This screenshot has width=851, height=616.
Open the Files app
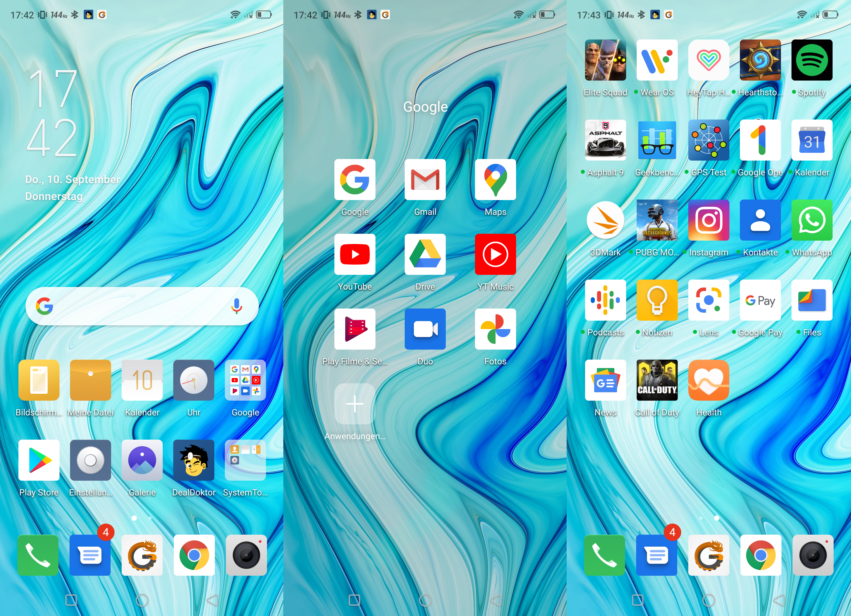pyautogui.click(x=812, y=300)
